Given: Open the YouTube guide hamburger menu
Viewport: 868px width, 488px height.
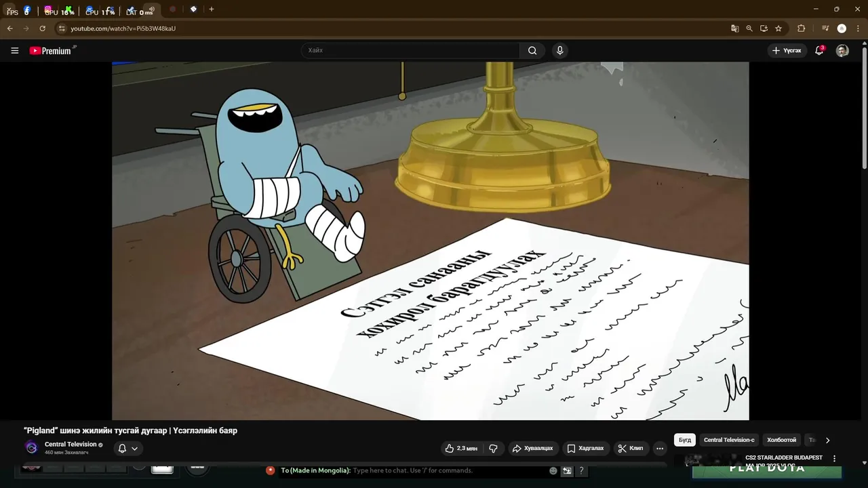Looking at the screenshot, I should coord(14,50).
